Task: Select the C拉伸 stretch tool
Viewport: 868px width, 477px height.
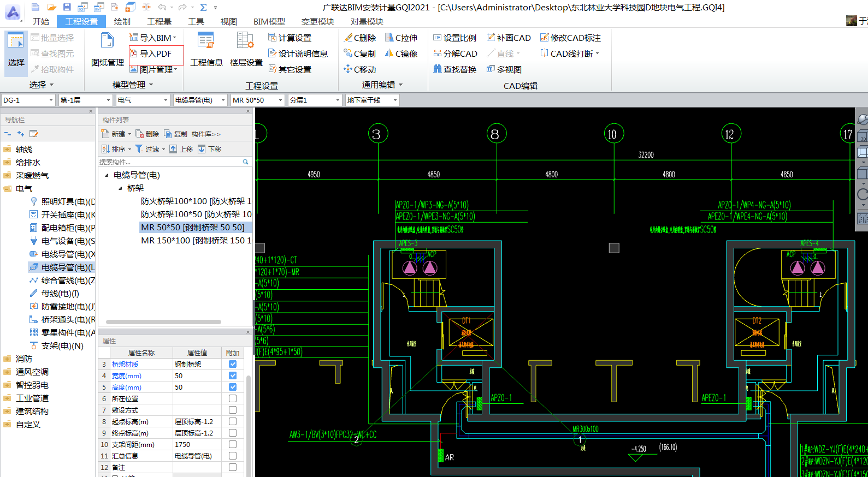Action: click(x=401, y=38)
